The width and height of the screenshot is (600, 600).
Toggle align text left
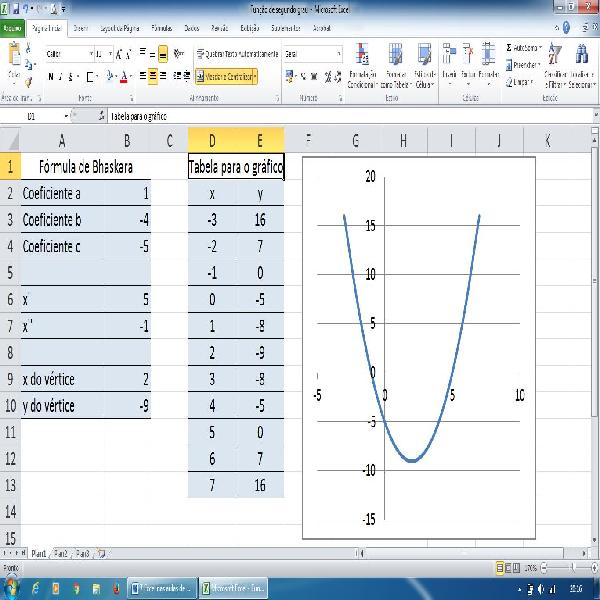coord(143,76)
